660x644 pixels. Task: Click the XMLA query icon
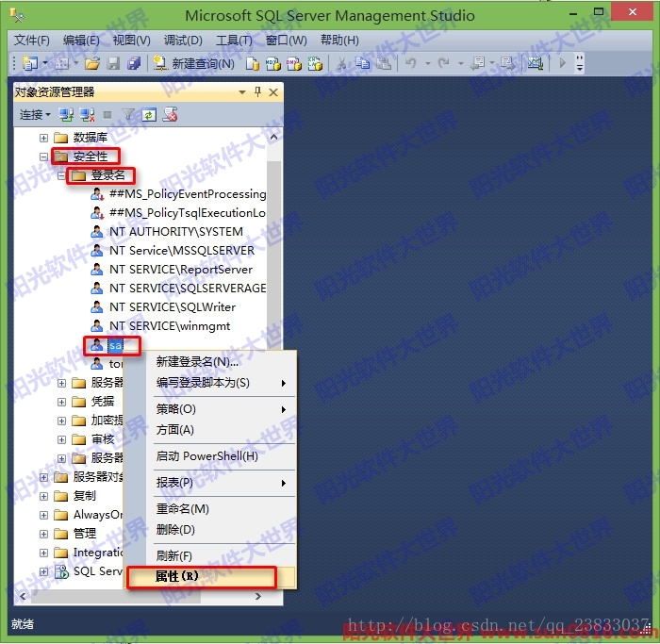click(x=314, y=63)
